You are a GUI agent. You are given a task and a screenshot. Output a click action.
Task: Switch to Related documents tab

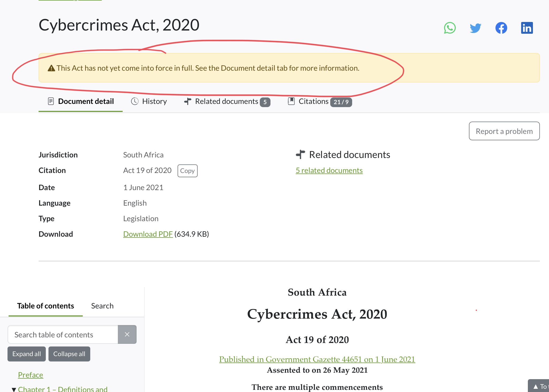pos(227,101)
